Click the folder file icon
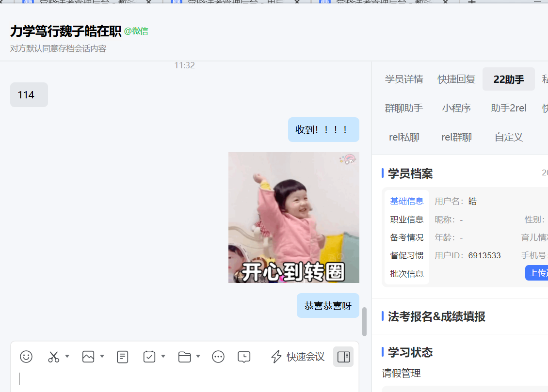The height and width of the screenshot is (392, 548). tap(185, 357)
